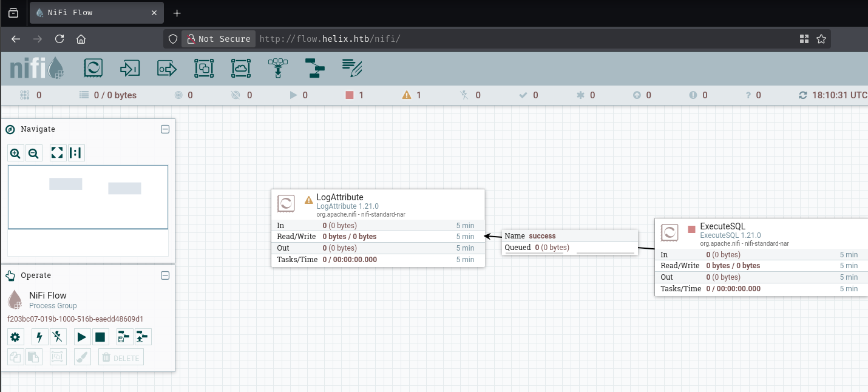Click the invalid components warning count
This screenshot has height=392, width=868.
(x=412, y=95)
